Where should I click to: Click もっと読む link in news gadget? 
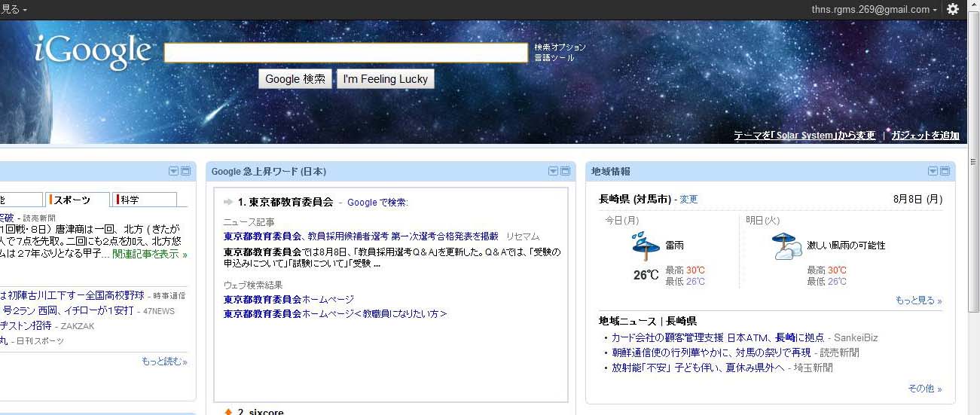click(x=164, y=362)
